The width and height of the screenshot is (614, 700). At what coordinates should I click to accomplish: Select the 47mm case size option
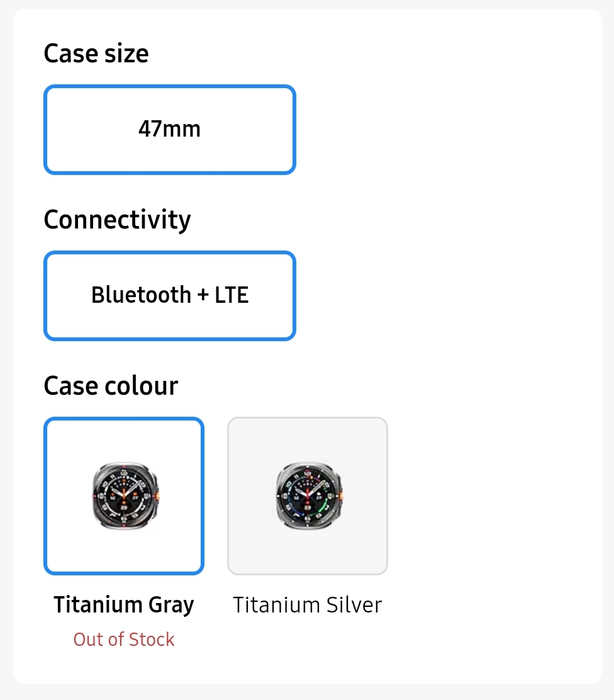(x=170, y=130)
